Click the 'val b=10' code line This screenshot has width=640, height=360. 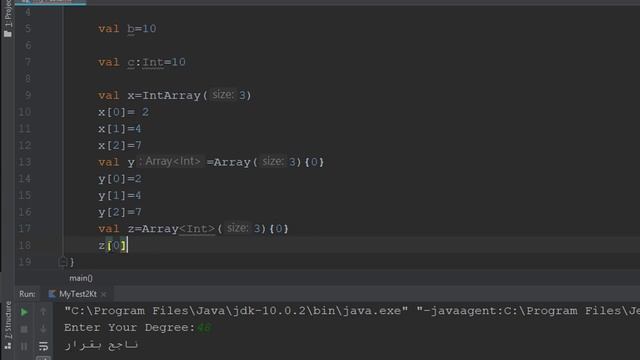point(127,29)
